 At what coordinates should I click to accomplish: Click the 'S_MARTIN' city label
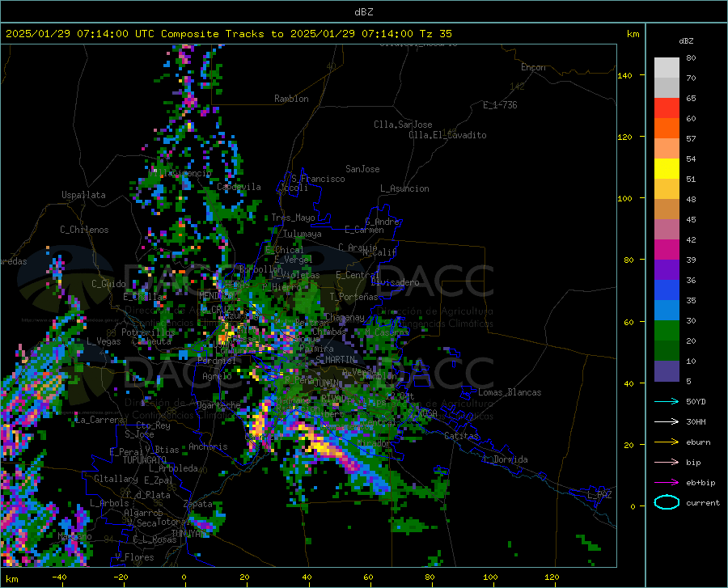coord(335,360)
